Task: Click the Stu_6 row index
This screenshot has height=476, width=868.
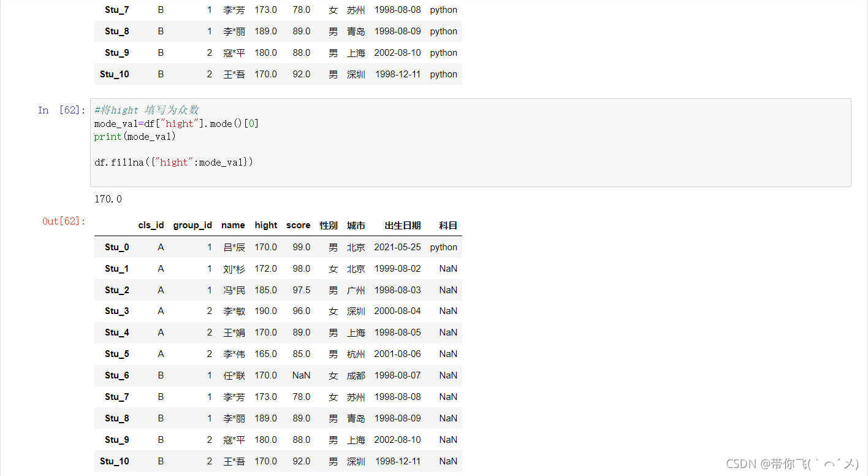Action: 117,375
